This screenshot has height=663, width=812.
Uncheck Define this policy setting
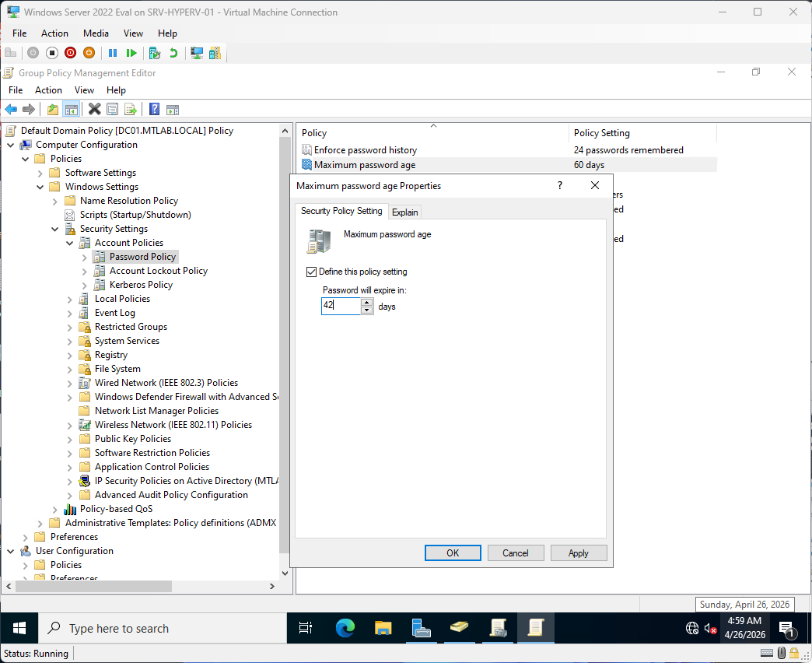click(311, 272)
